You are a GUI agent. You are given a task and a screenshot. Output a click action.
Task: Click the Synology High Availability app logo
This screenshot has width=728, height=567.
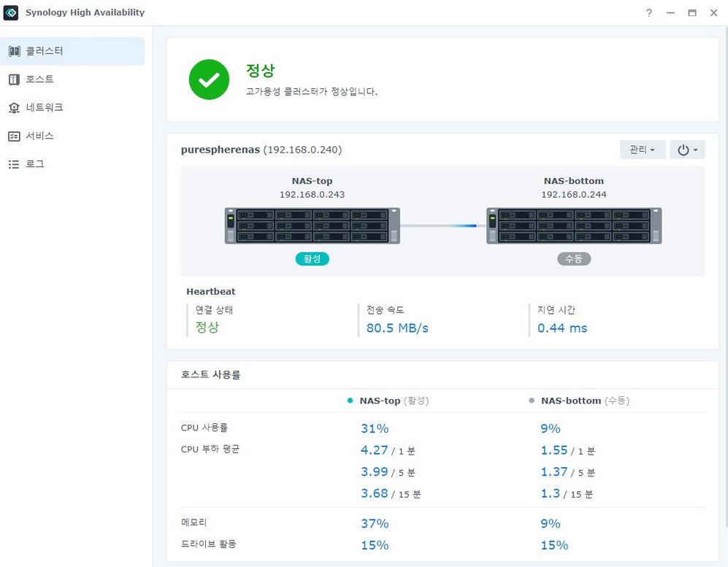(11, 12)
